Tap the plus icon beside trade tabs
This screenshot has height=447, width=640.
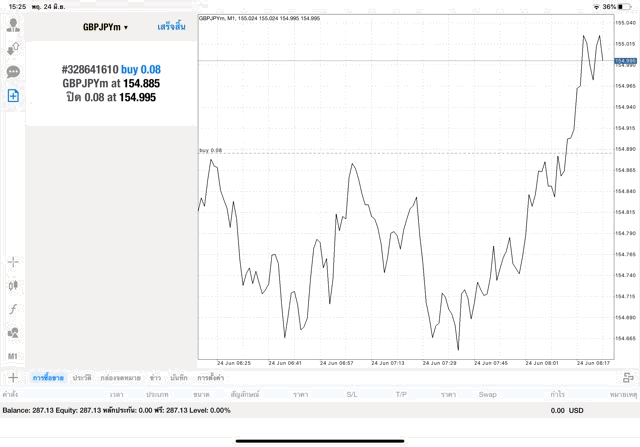(x=13, y=378)
